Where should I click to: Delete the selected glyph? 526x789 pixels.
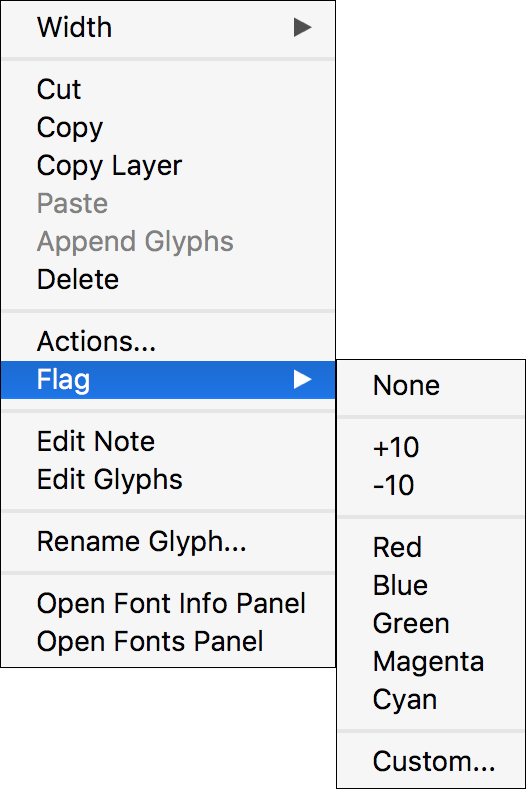coord(168,279)
